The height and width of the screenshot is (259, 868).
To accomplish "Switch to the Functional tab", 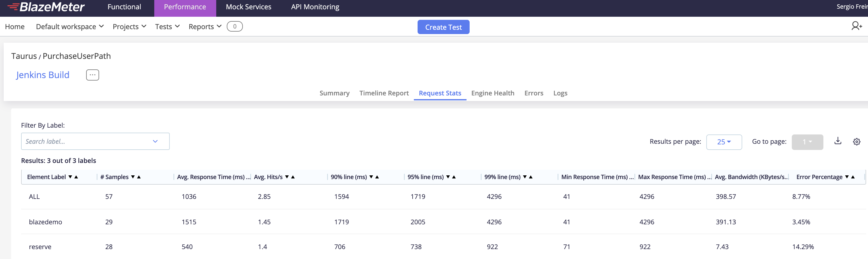I will (x=124, y=7).
